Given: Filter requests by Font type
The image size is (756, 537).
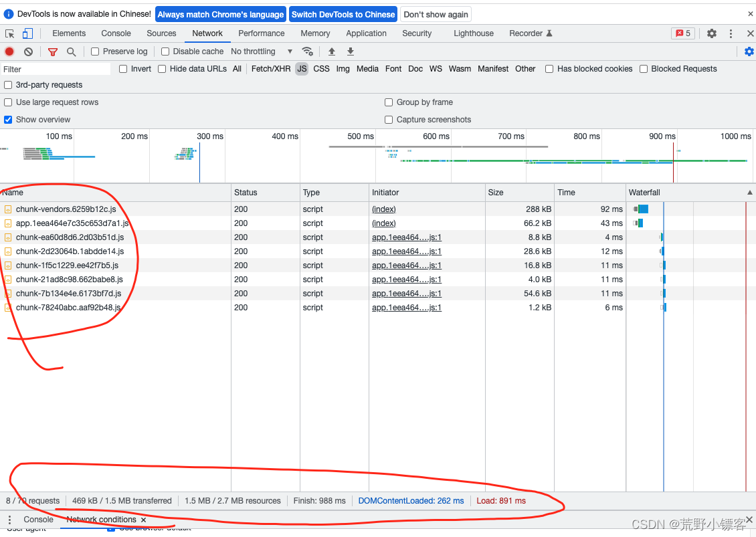Looking at the screenshot, I should tap(393, 69).
